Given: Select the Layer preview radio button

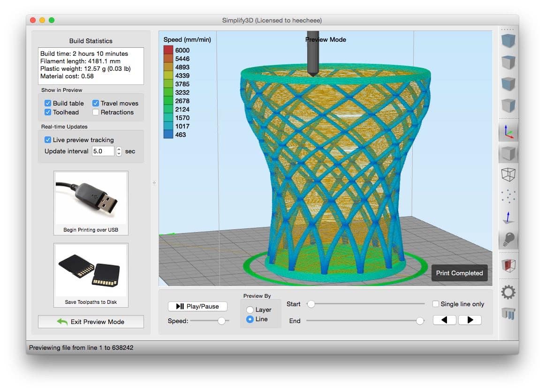Looking at the screenshot, I should (x=250, y=310).
